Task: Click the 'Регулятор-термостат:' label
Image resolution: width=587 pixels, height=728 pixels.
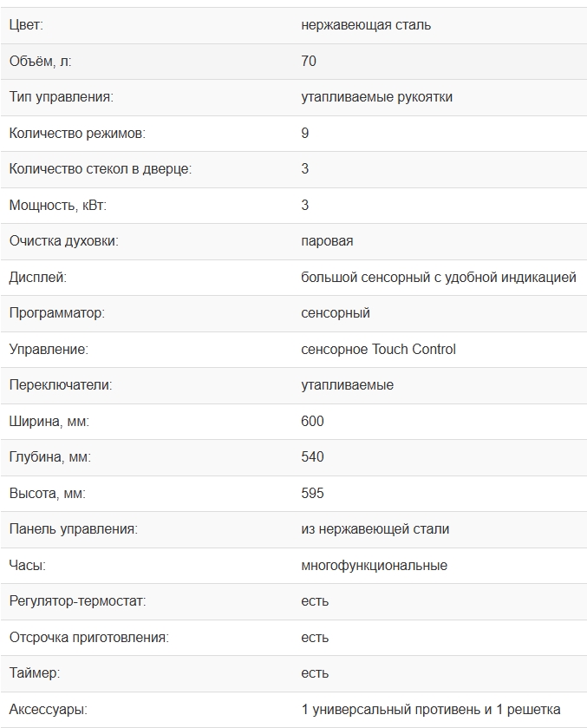Action: pyautogui.click(x=77, y=601)
